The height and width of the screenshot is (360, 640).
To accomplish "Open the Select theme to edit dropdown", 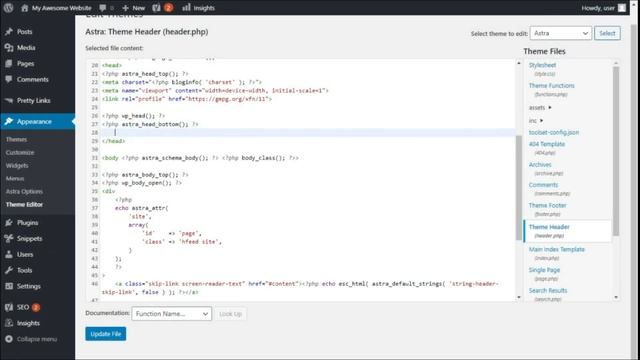I will [560, 33].
